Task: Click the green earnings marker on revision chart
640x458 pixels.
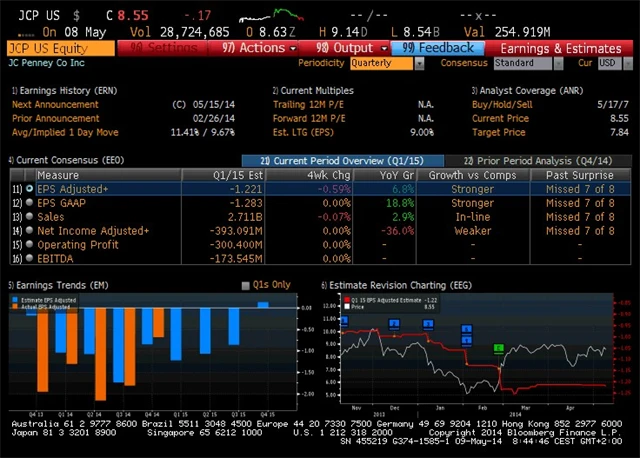Action: [x=498, y=347]
